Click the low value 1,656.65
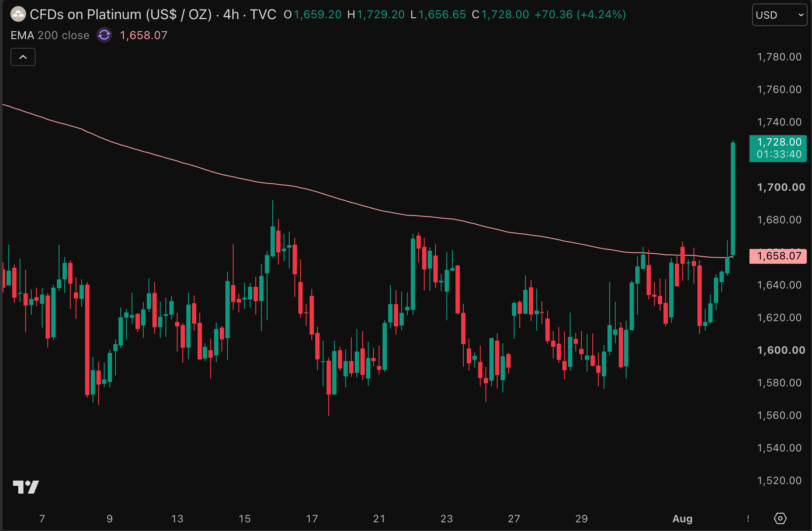The image size is (812, 531). [x=442, y=14]
